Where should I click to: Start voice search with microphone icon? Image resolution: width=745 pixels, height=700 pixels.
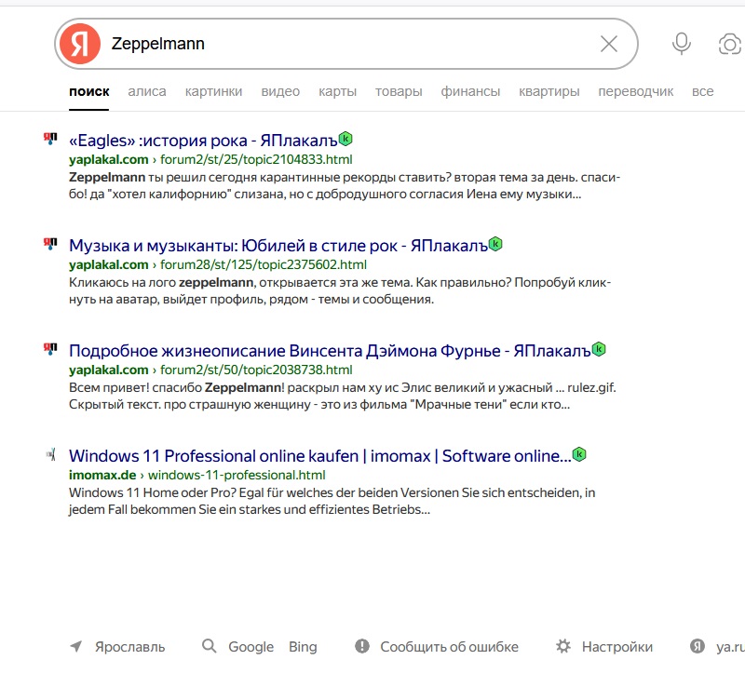[682, 44]
